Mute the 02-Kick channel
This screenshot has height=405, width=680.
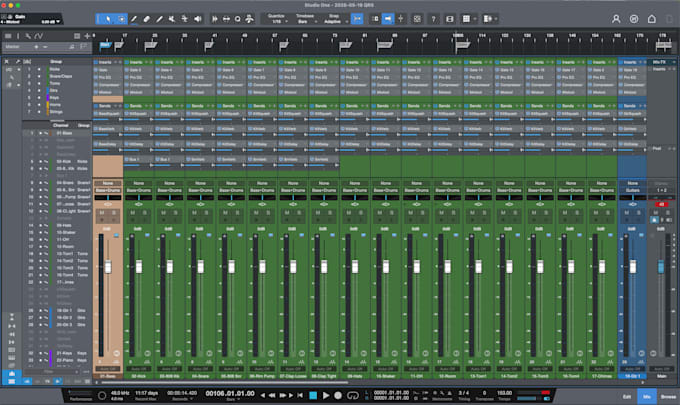[x=133, y=213]
